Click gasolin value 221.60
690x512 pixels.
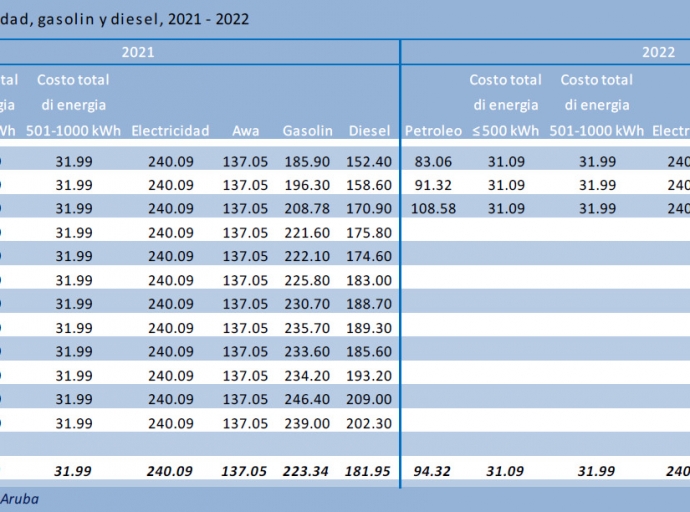pos(307,233)
